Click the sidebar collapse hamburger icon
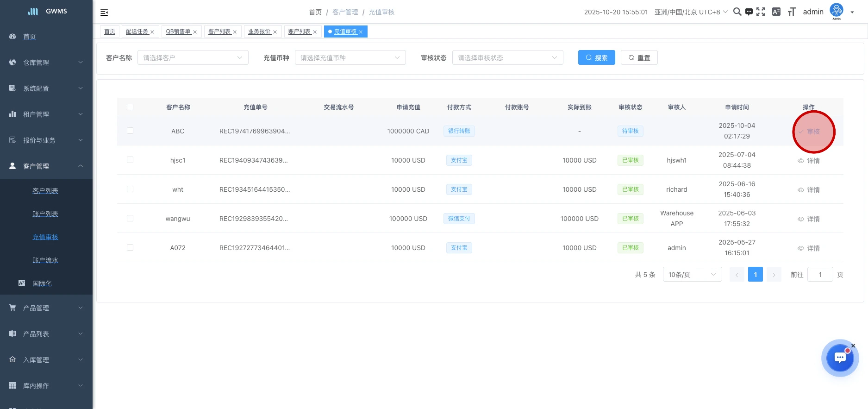The width and height of the screenshot is (868, 409). (x=104, y=13)
